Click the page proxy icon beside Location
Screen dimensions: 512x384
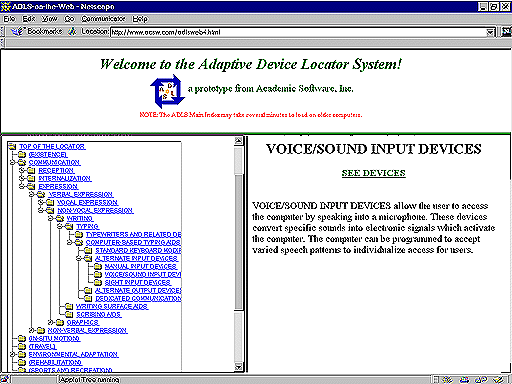[72, 32]
